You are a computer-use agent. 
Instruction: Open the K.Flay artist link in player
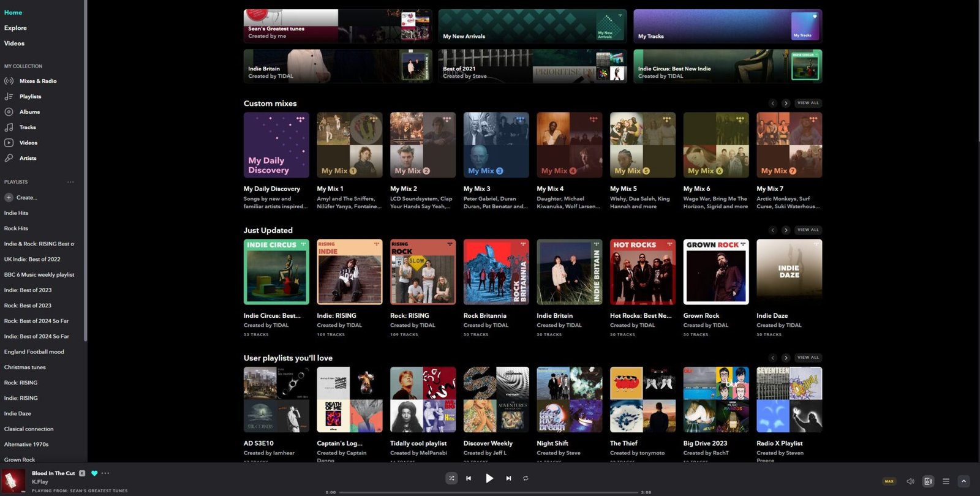tap(40, 482)
